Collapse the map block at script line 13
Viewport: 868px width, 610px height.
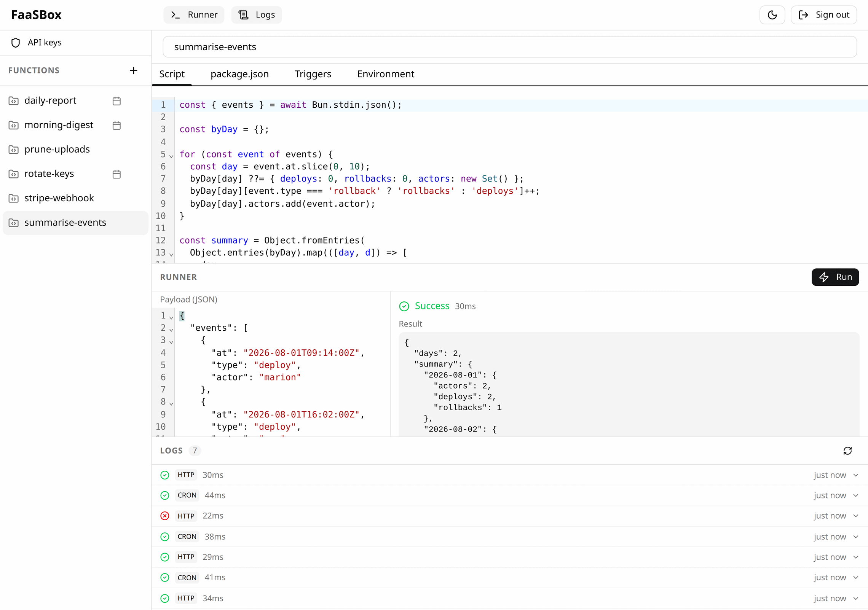click(x=171, y=254)
